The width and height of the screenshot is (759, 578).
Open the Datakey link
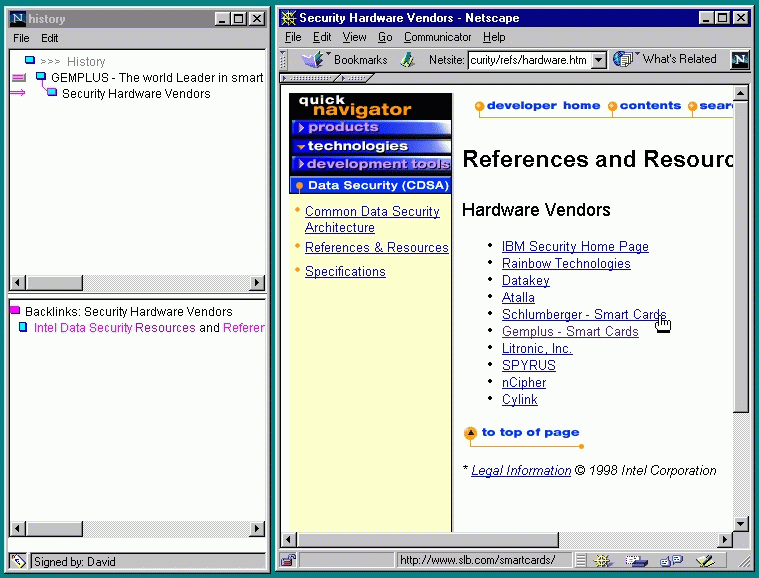[526, 280]
